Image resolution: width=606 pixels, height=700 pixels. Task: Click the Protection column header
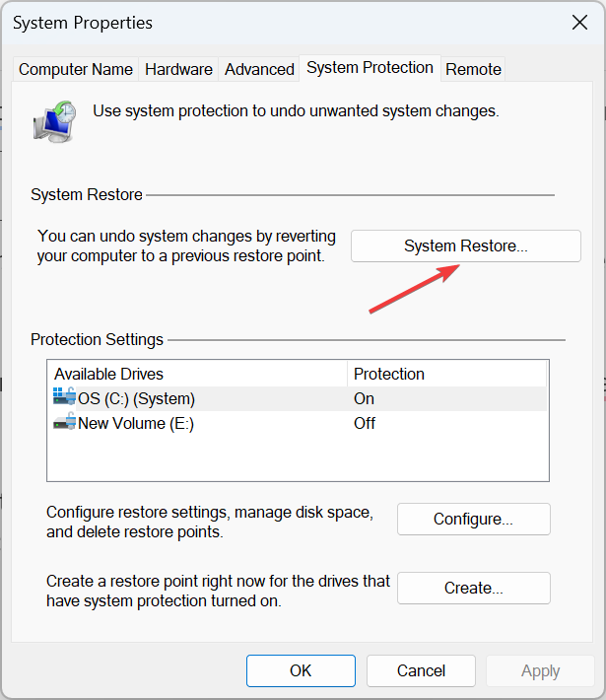coord(443,374)
